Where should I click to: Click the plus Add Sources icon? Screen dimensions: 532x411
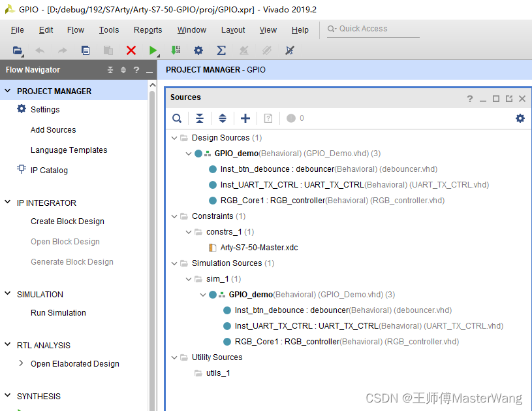point(245,118)
